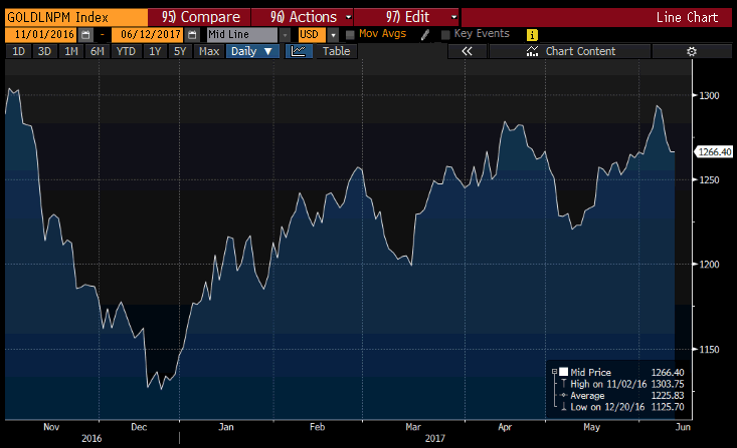Click the end date field 06/12/2017
Viewport: 737px width, 448px height.
(149, 35)
